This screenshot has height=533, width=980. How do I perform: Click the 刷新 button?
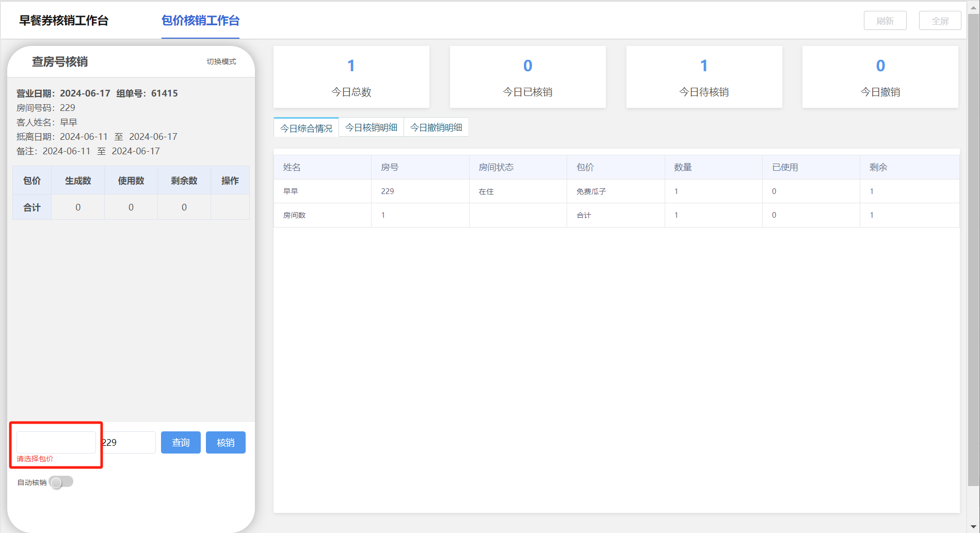tap(885, 21)
